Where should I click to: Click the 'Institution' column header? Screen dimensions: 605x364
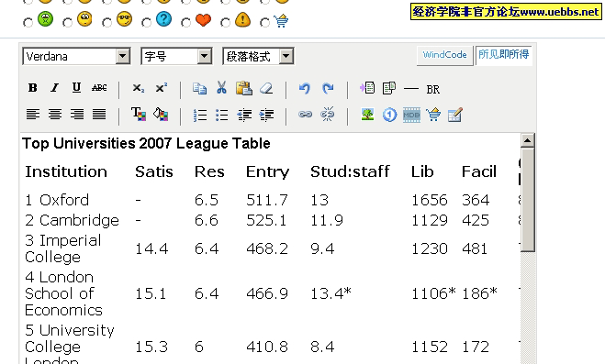[66, 171]
